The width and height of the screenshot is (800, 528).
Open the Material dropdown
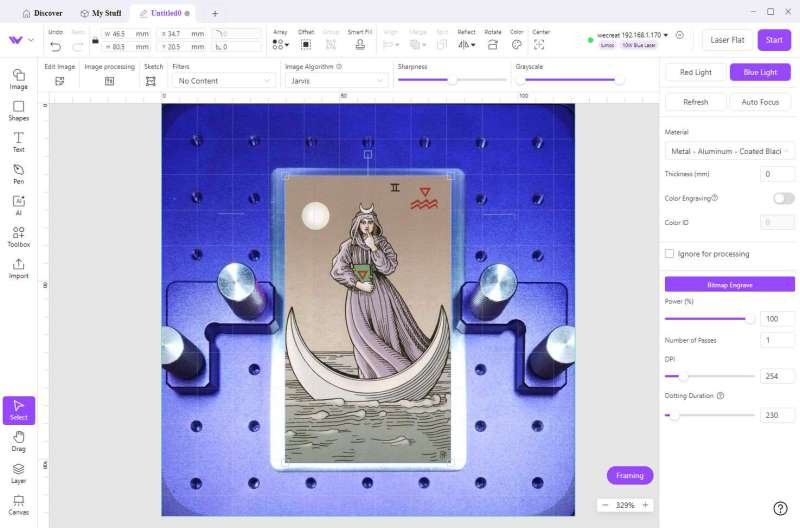pyautogui.click(x=730, y=152)
